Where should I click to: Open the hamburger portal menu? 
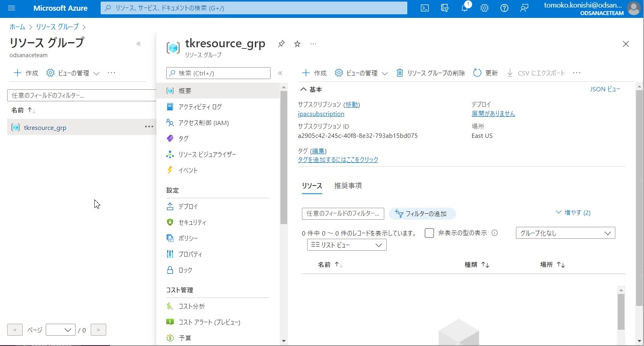[11, 8]
